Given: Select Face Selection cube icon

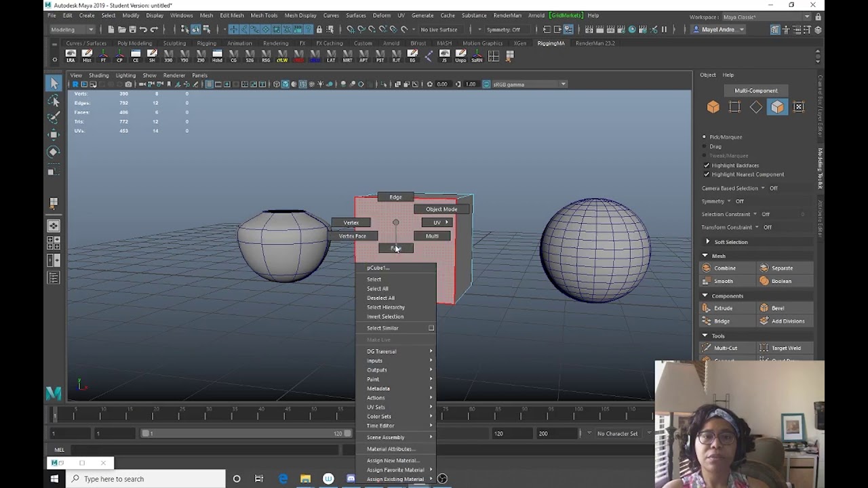Looking at the screenshot, I should [x=777, y=106].
